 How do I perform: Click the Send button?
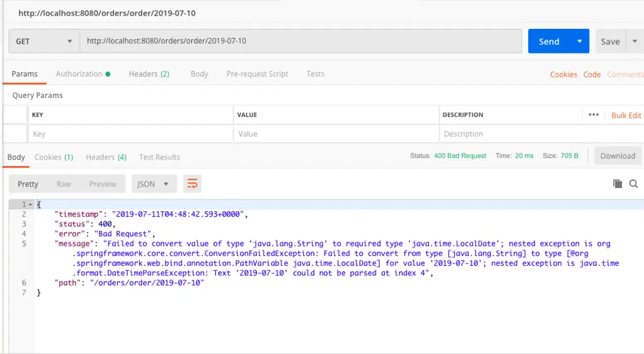pyautogui.click(x=549, y=41)
